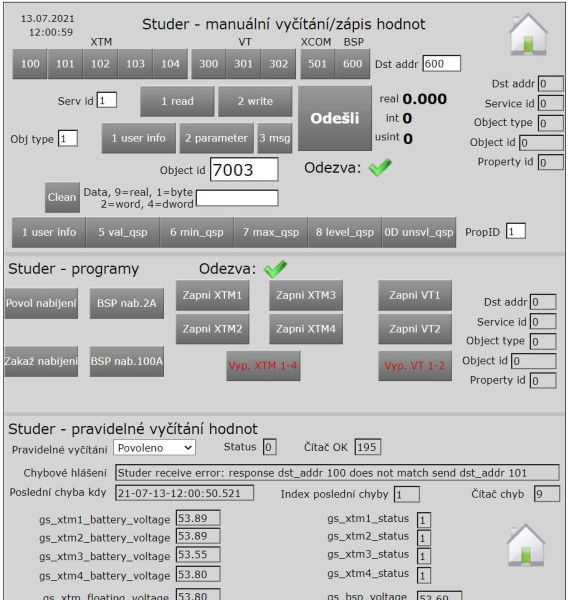The width and height of the screenshot is (574, 600).
Task: Click the 'Chybové hlášení' error message field
Action: pyautogui.click(x=337, y=473)
